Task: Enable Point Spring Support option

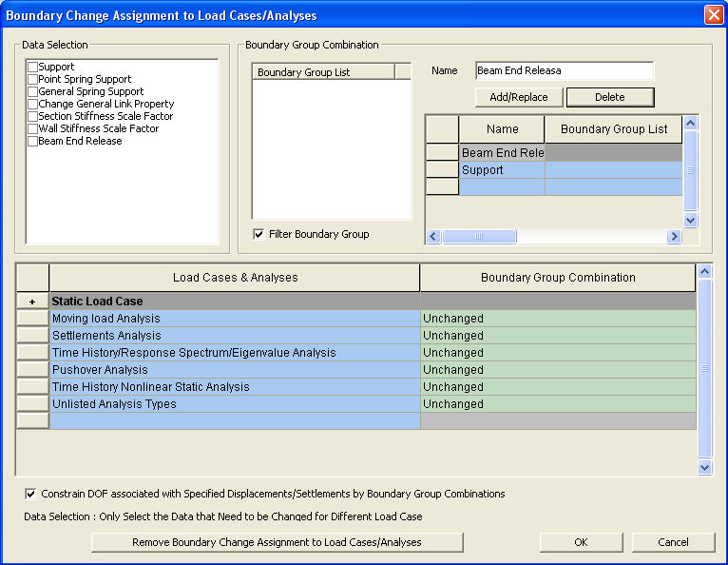Action: coord(33,80)
